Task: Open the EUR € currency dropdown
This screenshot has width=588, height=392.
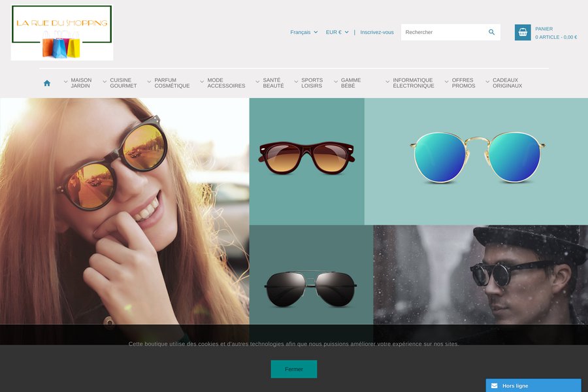Action: click(x=337, y=32)
